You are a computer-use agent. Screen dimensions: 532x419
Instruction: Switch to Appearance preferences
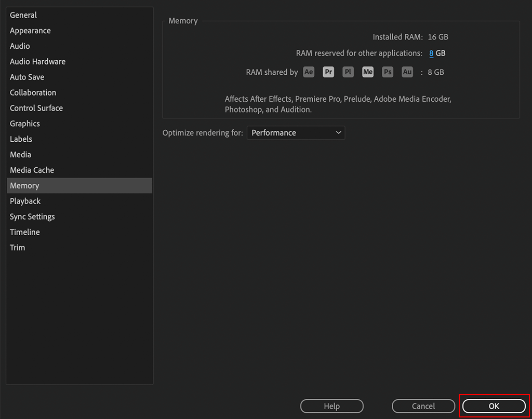79,31
